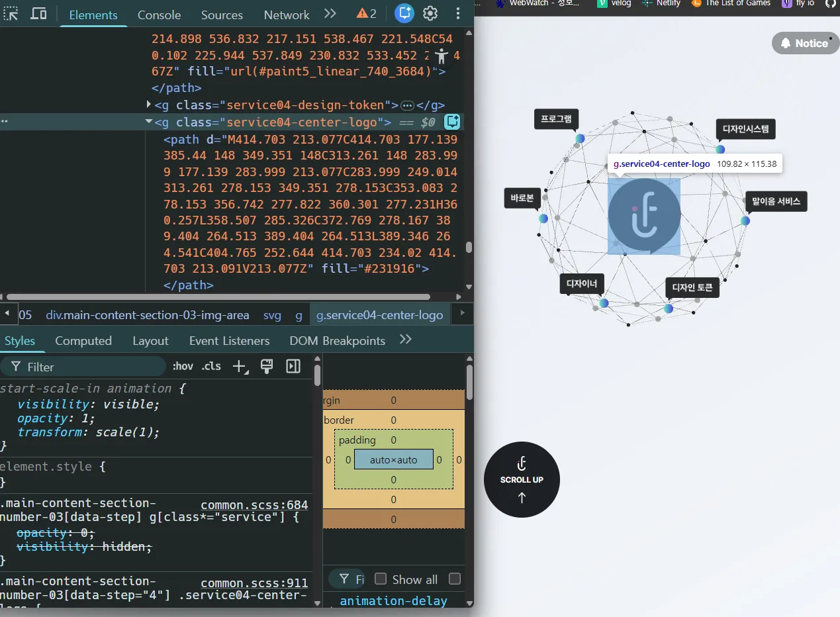
Task: Check the Show all checkbox
Action: click(x=381, y=579)
